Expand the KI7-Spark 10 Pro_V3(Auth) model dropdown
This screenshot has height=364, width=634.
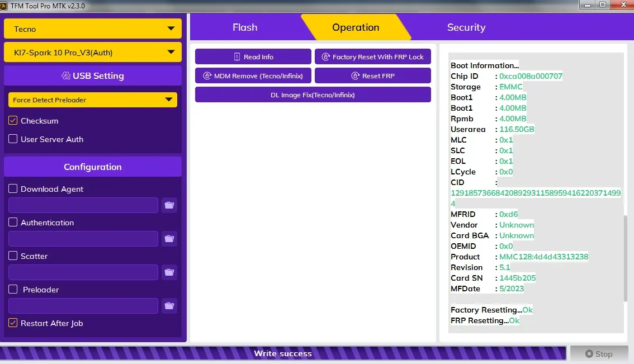(x=93, y=52)
